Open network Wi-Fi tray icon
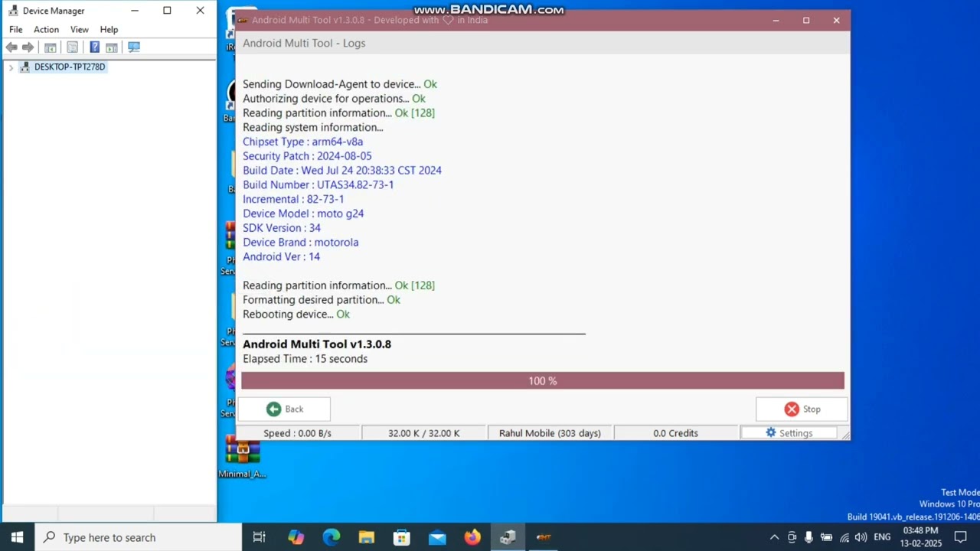 (x=844, y=537)
